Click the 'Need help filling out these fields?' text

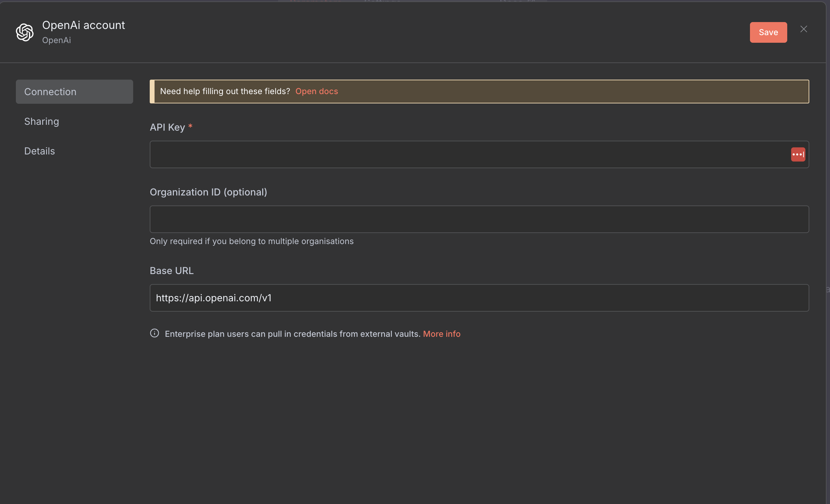[x=225, y=91]
